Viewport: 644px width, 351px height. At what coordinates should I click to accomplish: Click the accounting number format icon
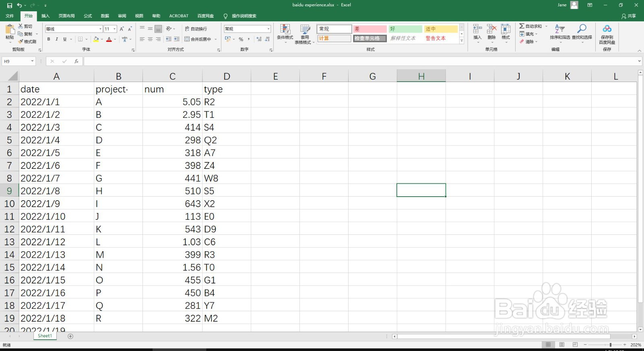(227, 39)
